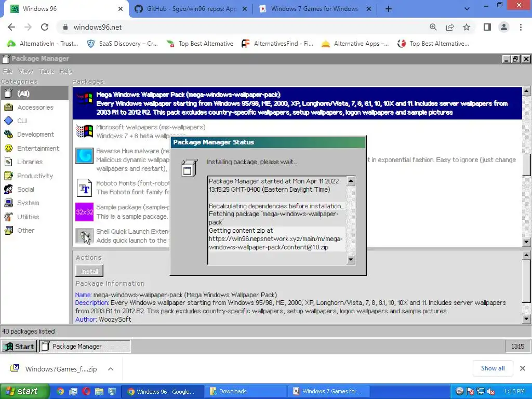Viewport: 532px width, 399px height.
Task: Open Alternative Apps bookmark
Action: pos(355,44)
